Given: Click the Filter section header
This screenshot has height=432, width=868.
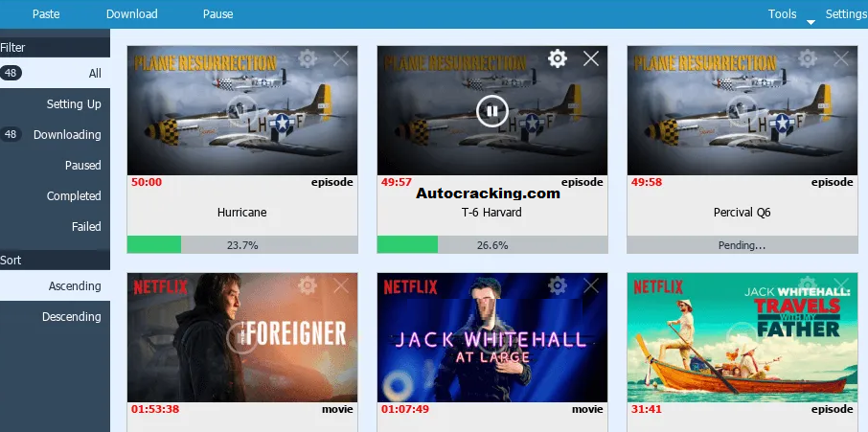Looking at the screenshot, I should (55, 48).
